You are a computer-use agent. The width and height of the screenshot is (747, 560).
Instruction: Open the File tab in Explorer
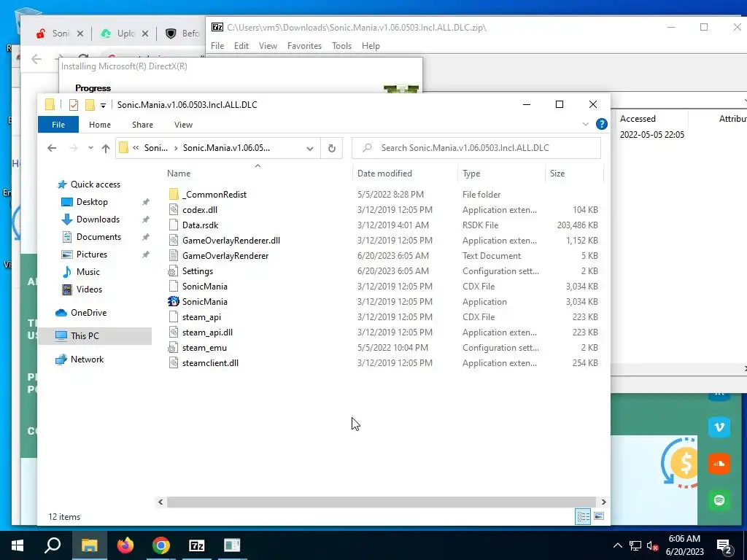[x=58, y=124]
